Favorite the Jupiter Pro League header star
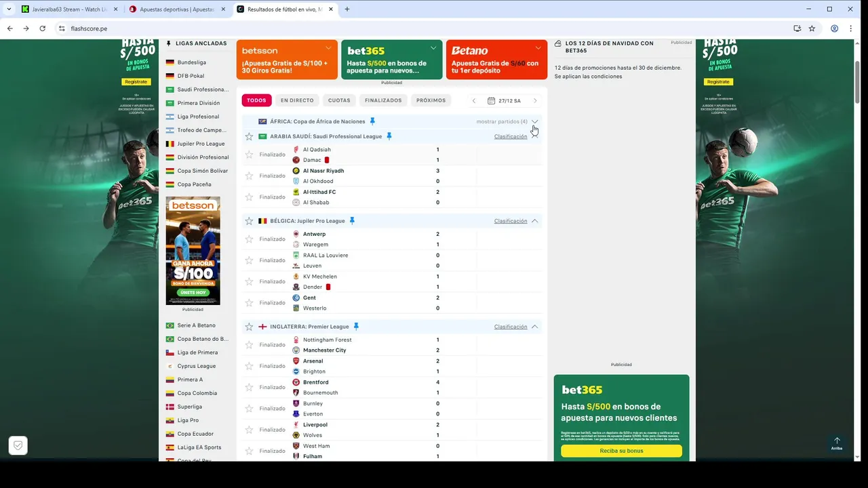This screenshot has width=868, height=488. (x=249, y=221)
